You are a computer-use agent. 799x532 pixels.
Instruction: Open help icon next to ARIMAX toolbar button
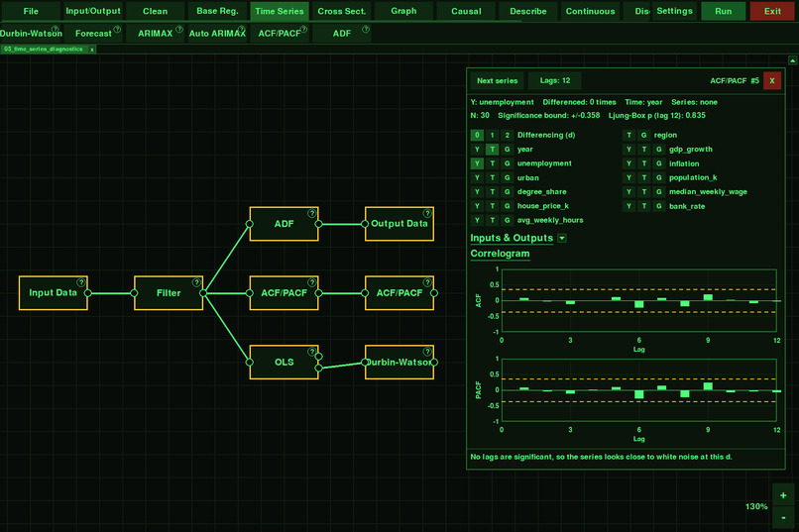pos(179,30)
